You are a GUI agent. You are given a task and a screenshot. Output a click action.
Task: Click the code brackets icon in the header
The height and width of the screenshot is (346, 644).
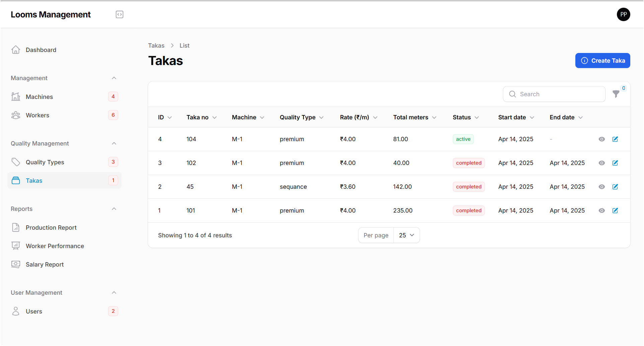pos(120,14)
